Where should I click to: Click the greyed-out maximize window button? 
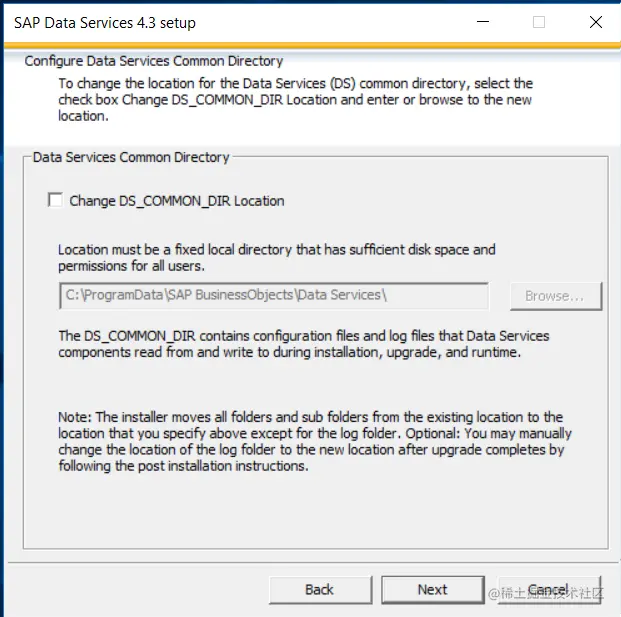click(539, 22)
